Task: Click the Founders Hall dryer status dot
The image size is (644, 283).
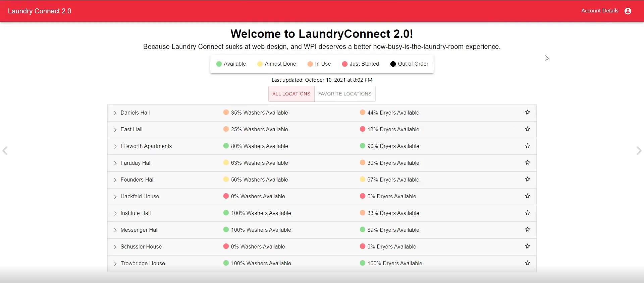Action: 363,179
